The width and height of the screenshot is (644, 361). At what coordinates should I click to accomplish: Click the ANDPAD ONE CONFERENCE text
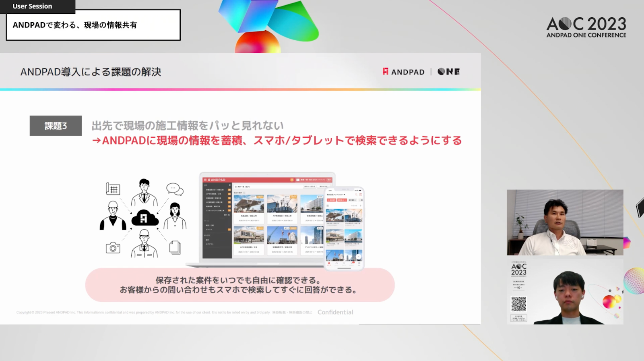tap(586, 35)
